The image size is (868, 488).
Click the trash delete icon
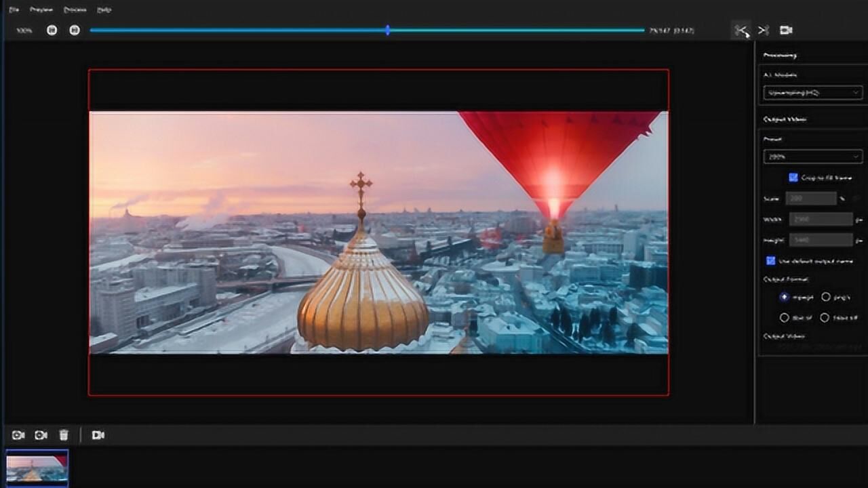coord(64,435)
